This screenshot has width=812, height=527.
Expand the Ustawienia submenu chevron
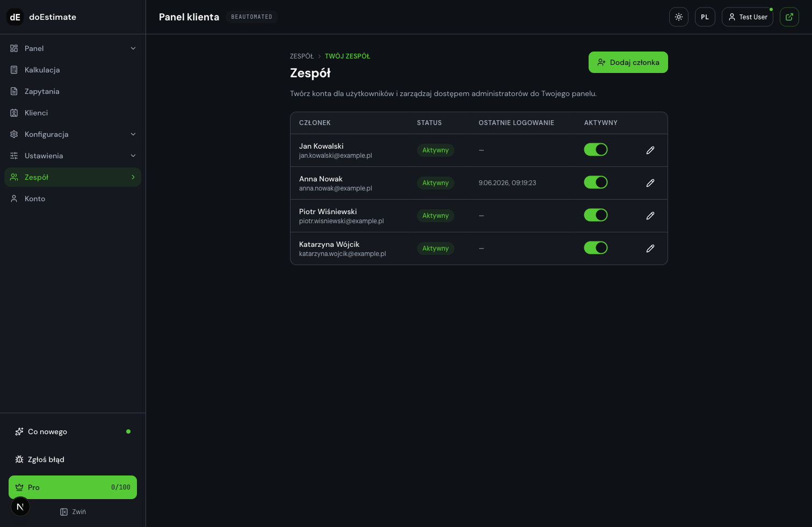pyautogui.click(x=133, y=156)
